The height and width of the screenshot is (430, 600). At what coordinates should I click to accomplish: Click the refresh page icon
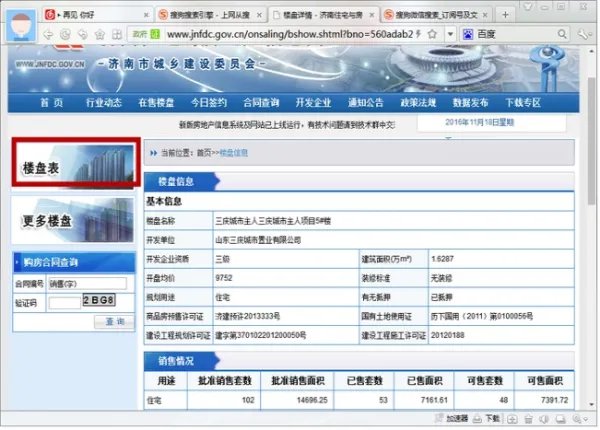point(65,34)
